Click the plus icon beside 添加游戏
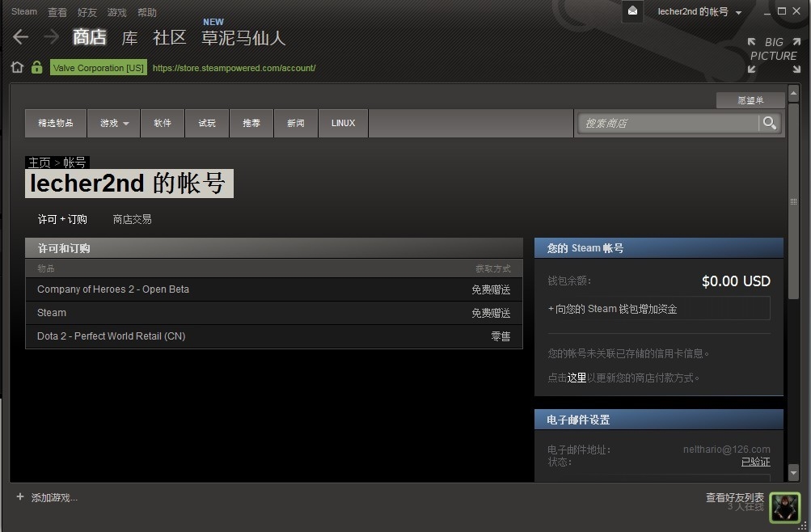The image size is (811, 532). [x=20, y=497]
